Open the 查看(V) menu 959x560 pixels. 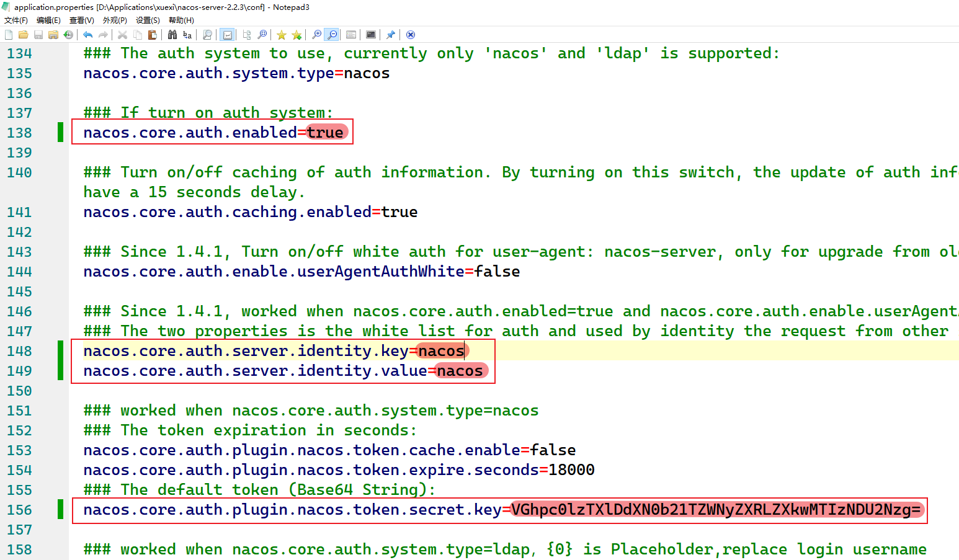tap(81, 20)
